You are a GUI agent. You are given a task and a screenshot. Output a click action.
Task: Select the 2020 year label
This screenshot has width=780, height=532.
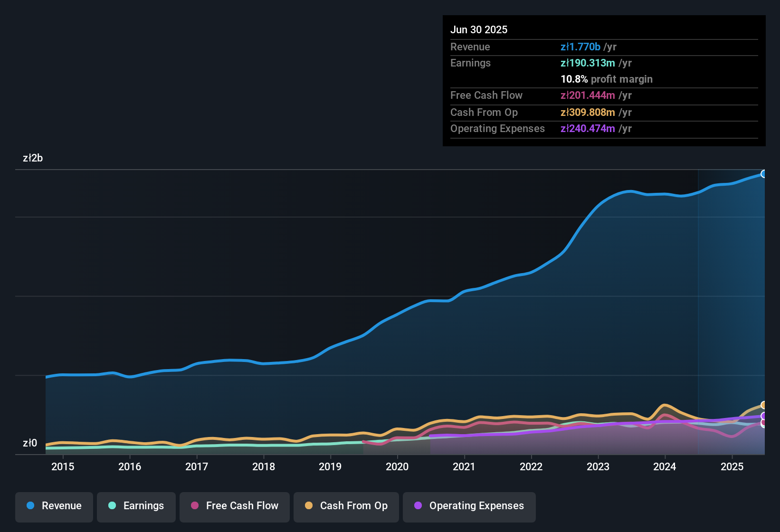pyautogui.click(x=398, y=466)
